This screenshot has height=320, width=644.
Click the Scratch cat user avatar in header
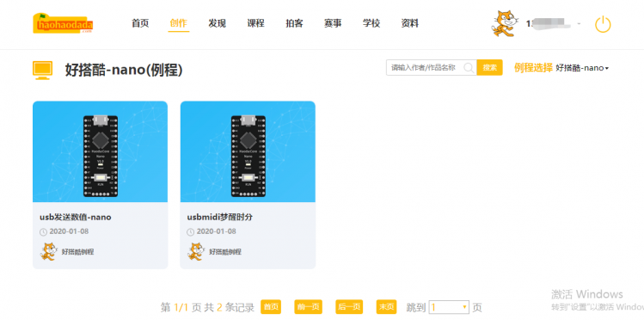point(504,24)
